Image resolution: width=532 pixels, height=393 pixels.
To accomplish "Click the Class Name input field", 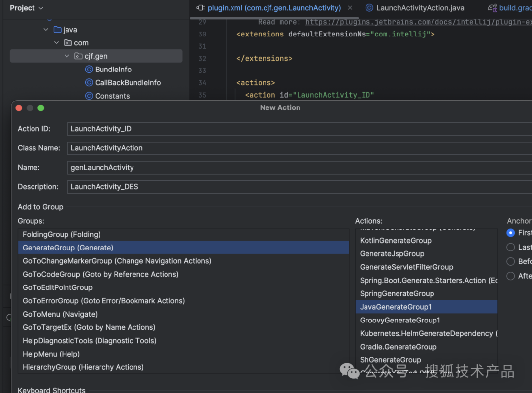I will pyautogui.click(x=299, y=148).
